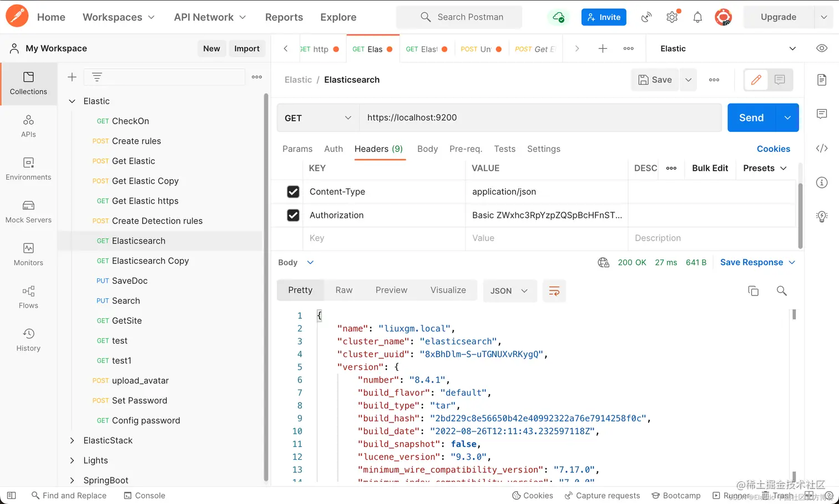This screenshot has width=839, height=504.
Task: Copy the response body icon
Action: pyautogui.click(x=754, y=291)
